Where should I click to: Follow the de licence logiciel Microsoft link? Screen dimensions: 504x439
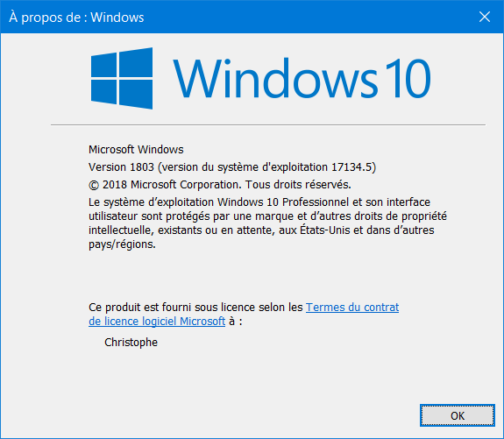point(157,321)
